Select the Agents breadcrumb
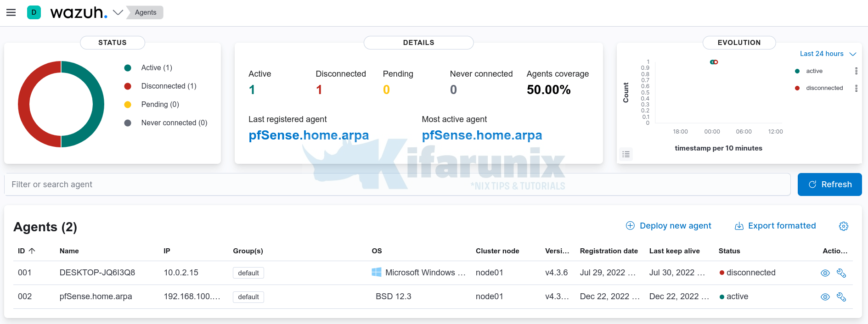Screen dimensions: 868x324 click(145, 12)
